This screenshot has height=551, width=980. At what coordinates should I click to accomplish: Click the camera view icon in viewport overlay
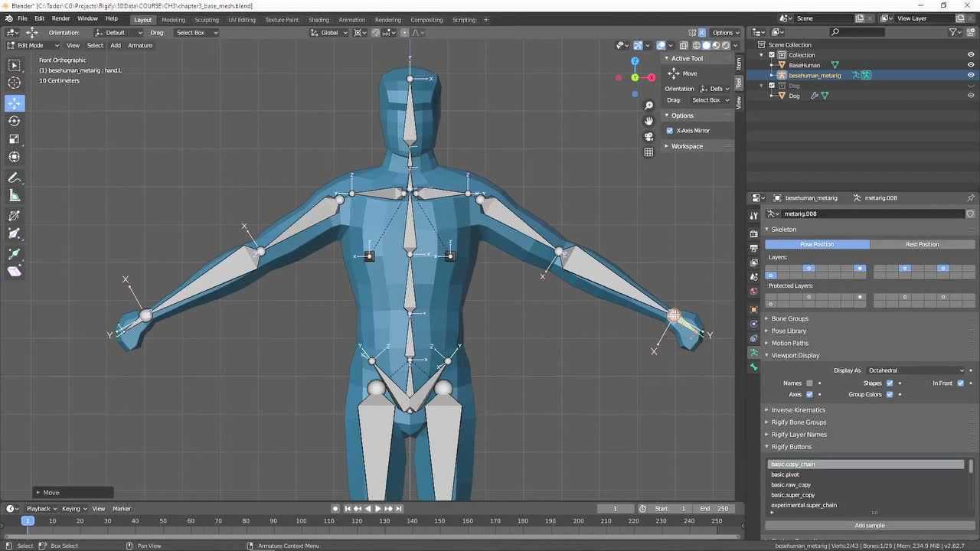point(648,135)
